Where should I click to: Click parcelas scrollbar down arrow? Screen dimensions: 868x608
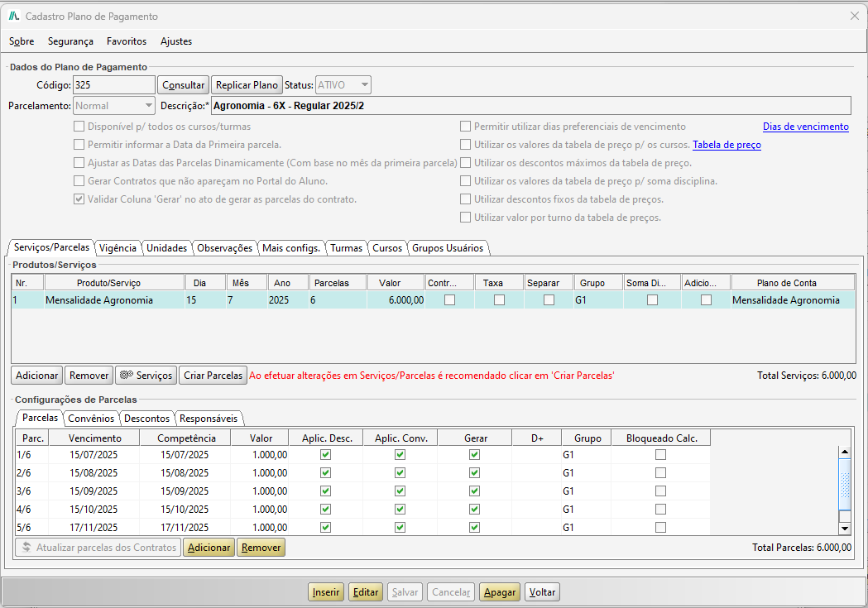[x=845, y=529]
